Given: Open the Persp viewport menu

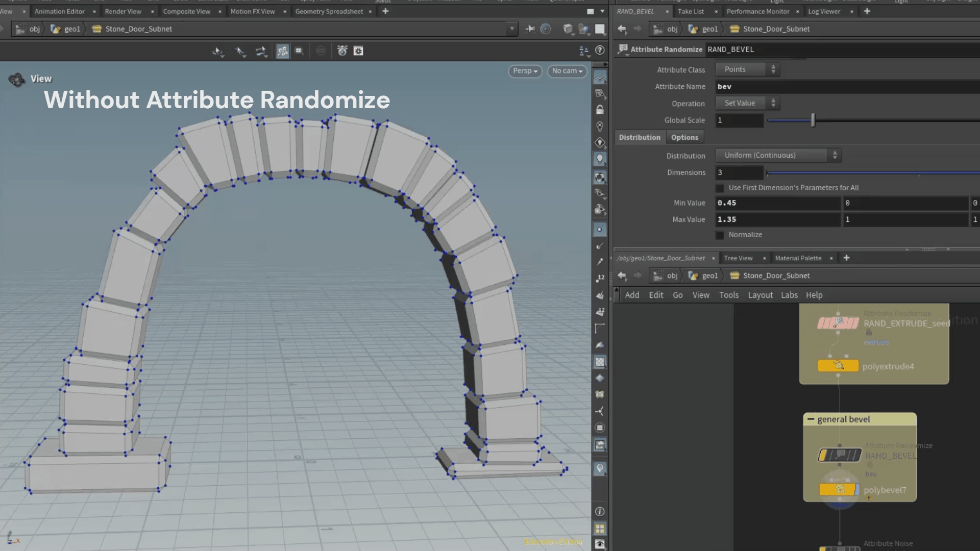Looking at the screenshot, I should coord(525,71).
